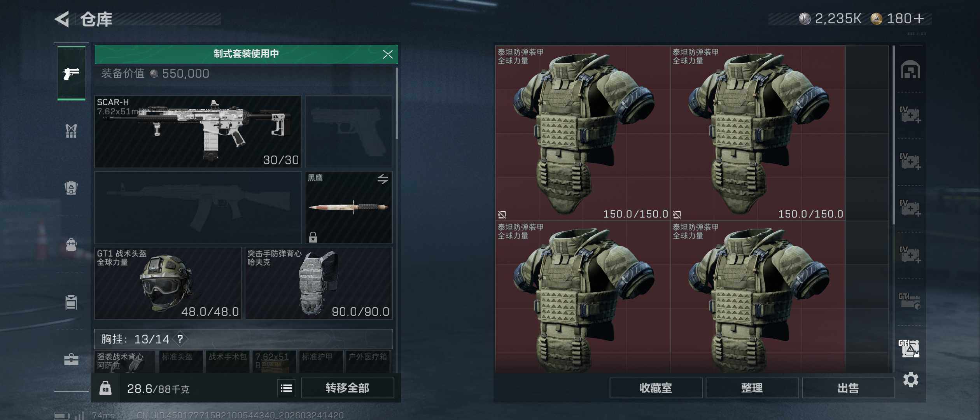The height and width of the screenshot is (420, 980).
Task: Click the stash vertical scrollbar
Action: coord(894,135)
